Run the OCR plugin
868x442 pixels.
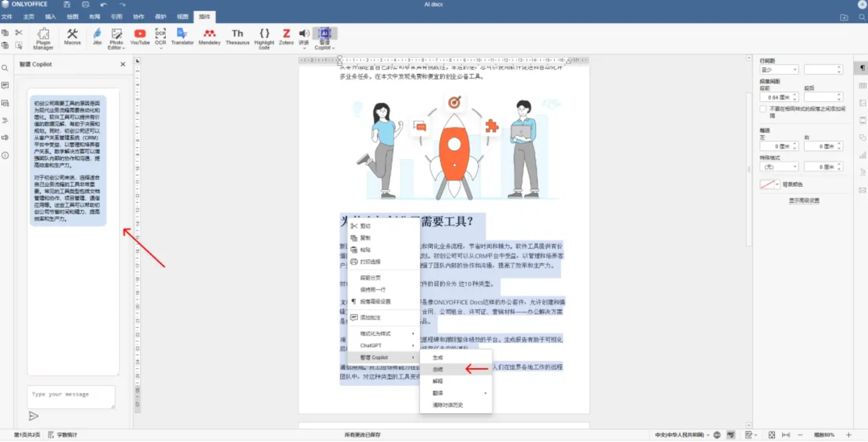coord(160,36)
